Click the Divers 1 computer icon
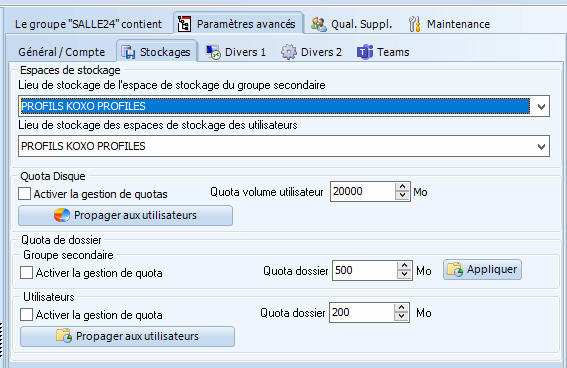This screenshot has width=567, height=368. pos(213,52)
